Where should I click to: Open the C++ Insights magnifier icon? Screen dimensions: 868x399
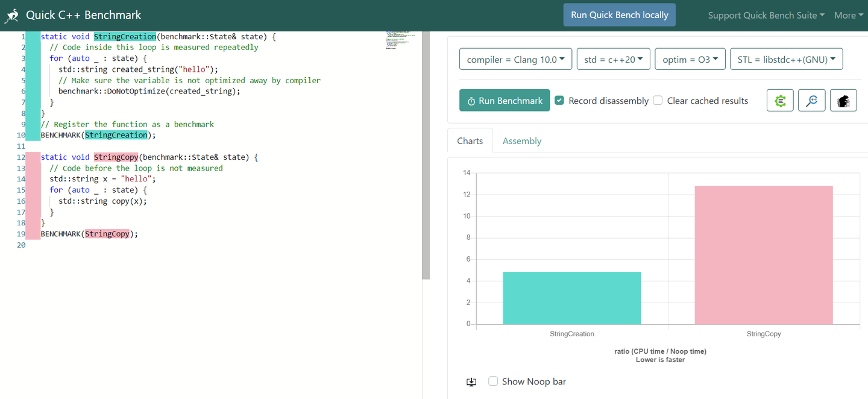pos(811,101)
